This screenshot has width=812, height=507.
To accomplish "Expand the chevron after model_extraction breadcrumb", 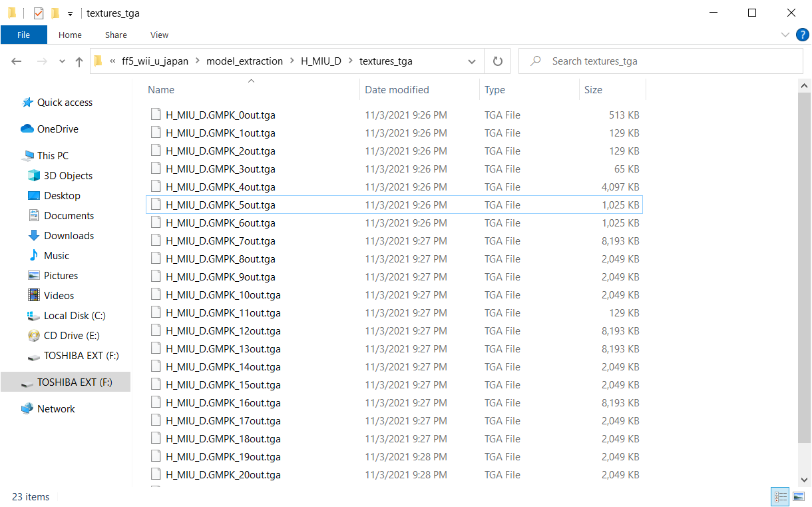I will coord(292,61).
